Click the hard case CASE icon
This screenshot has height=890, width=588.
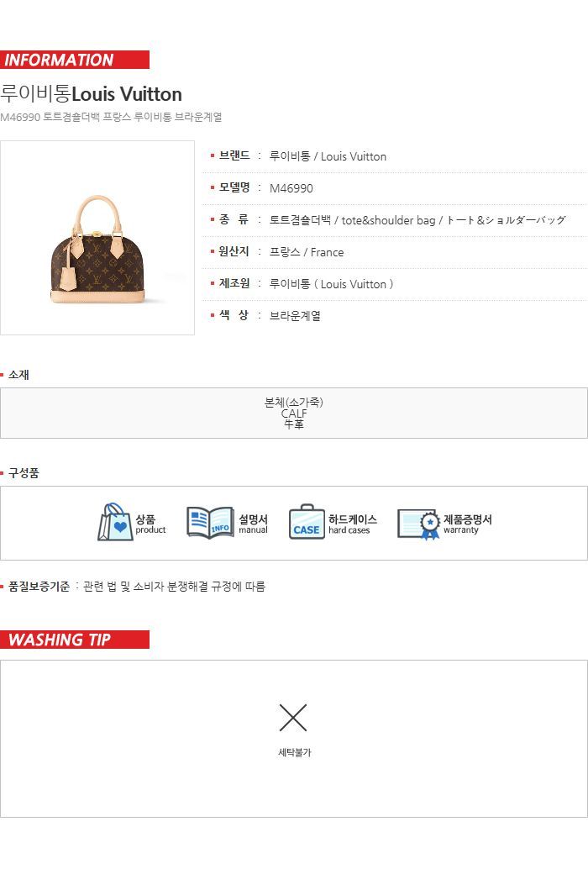[x=307, y=522]
